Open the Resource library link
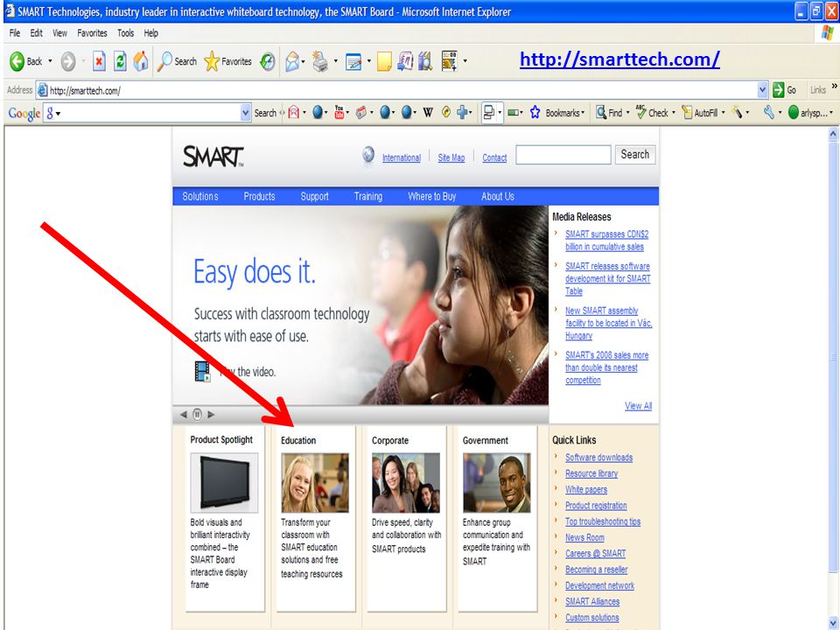Viewport: 840px width, 630px height. (x=591, y=473)
